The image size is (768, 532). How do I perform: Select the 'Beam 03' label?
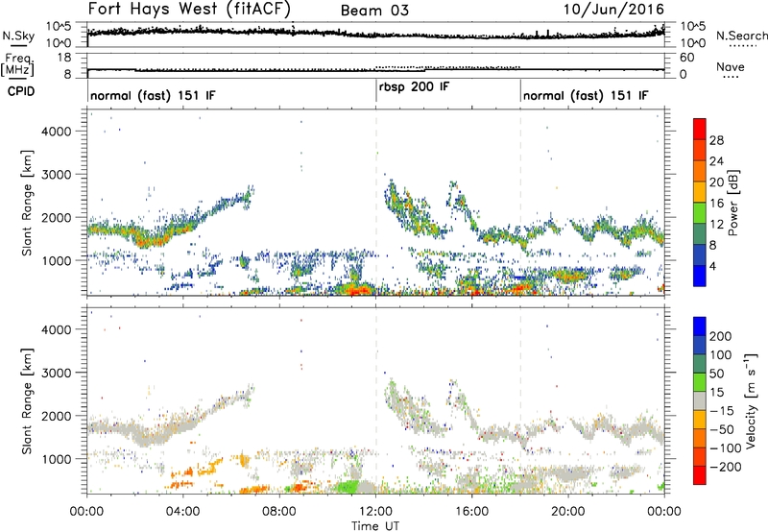(374, 11)
